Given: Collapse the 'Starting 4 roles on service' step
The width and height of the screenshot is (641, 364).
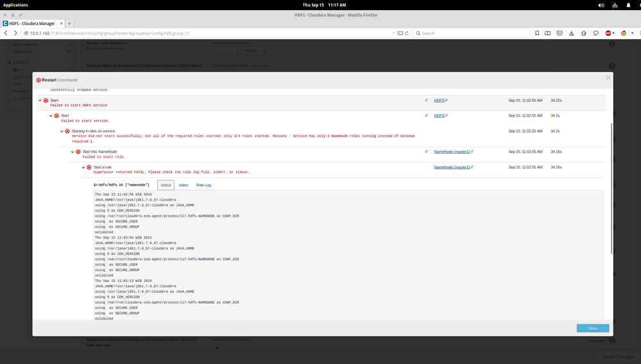Looking at the screenshot, I should 62,131.
